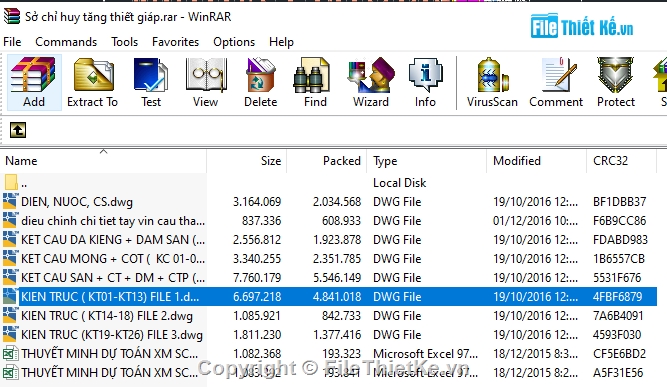Click Excel icon of A5F31E56 row
667x387 pixels.
click(10, 372)
